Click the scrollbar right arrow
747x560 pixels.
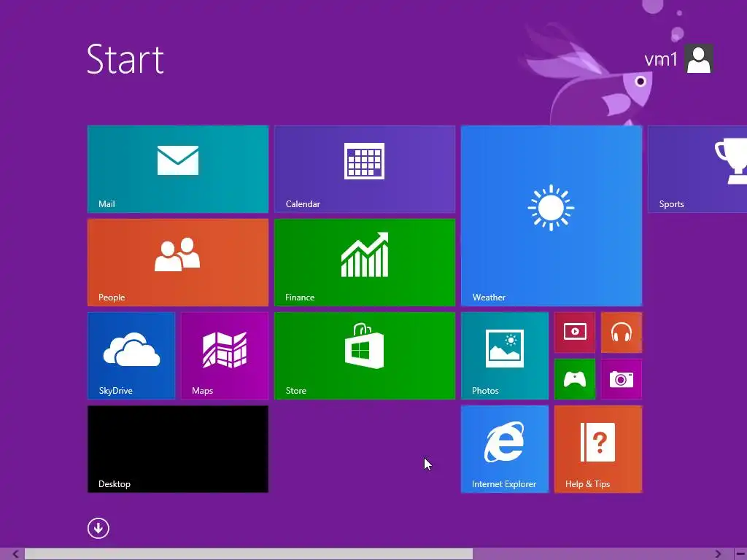pyautogui.click(x=718, y=554)
